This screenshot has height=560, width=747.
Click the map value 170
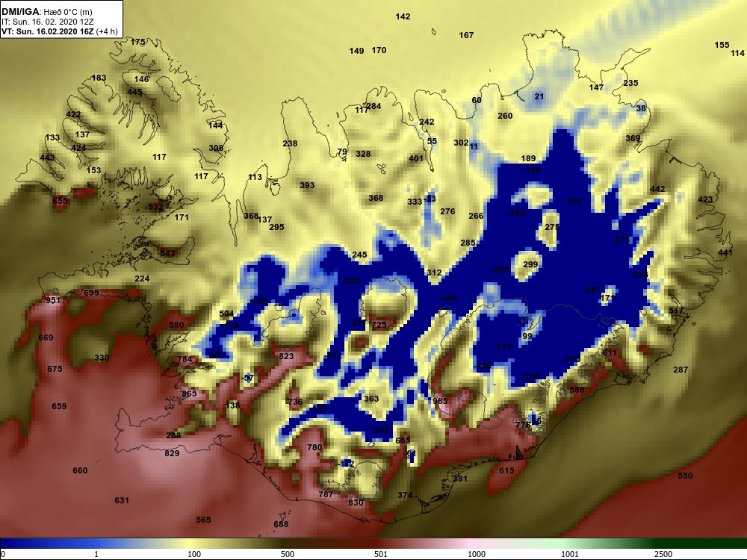[x=379, y=50]
